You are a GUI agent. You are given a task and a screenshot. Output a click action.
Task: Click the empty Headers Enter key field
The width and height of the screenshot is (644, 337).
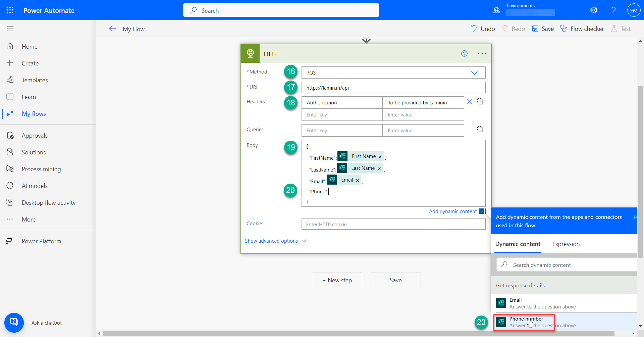[342, 115]
